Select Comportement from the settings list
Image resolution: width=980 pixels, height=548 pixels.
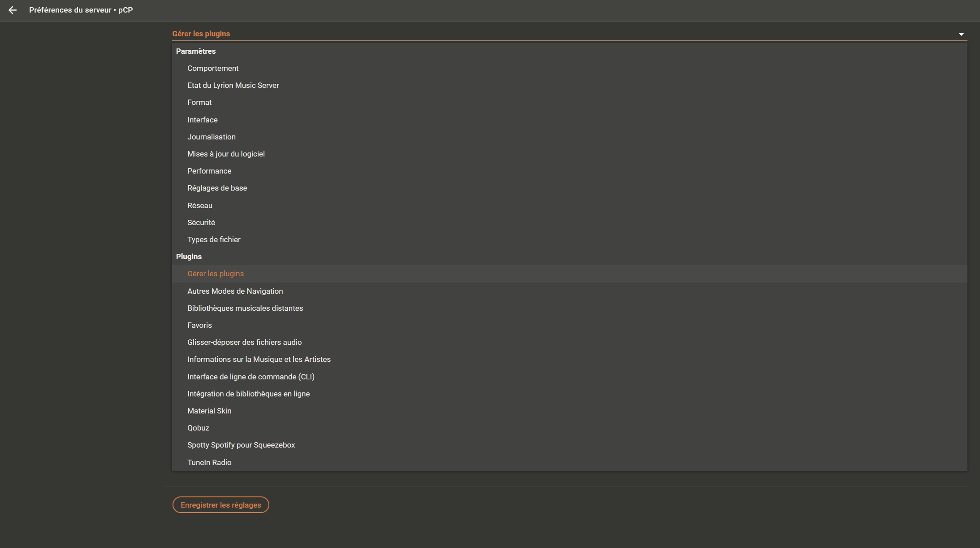pos(213,68)
